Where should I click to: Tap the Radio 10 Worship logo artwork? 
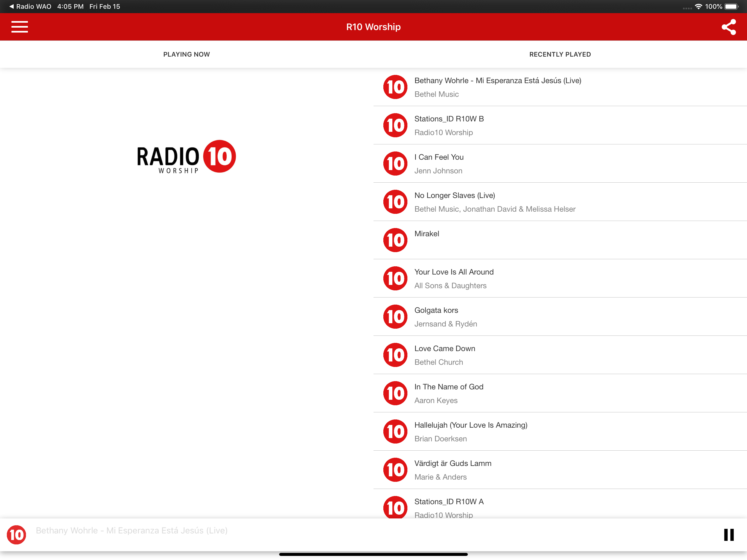[x=186, y=156]
